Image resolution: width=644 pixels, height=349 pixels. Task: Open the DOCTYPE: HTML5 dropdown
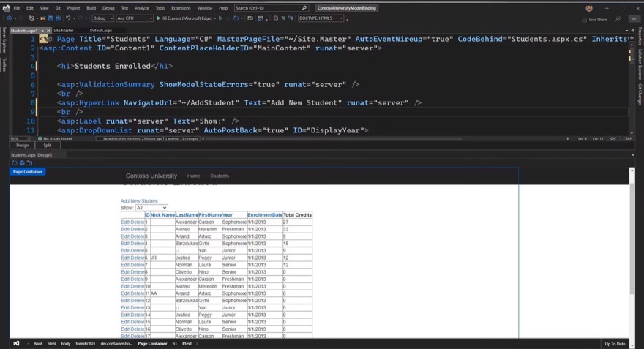tap(321, 18)
